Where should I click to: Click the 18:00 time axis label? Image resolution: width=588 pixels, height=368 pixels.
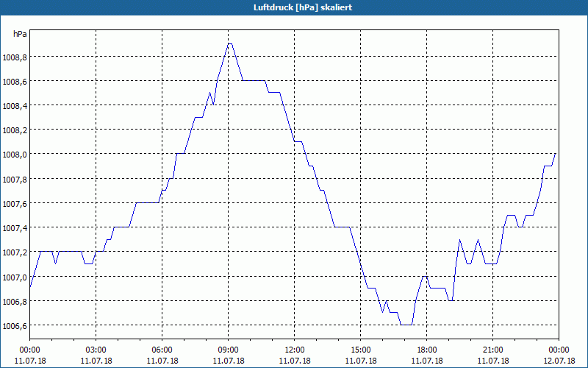pos(427,350)
